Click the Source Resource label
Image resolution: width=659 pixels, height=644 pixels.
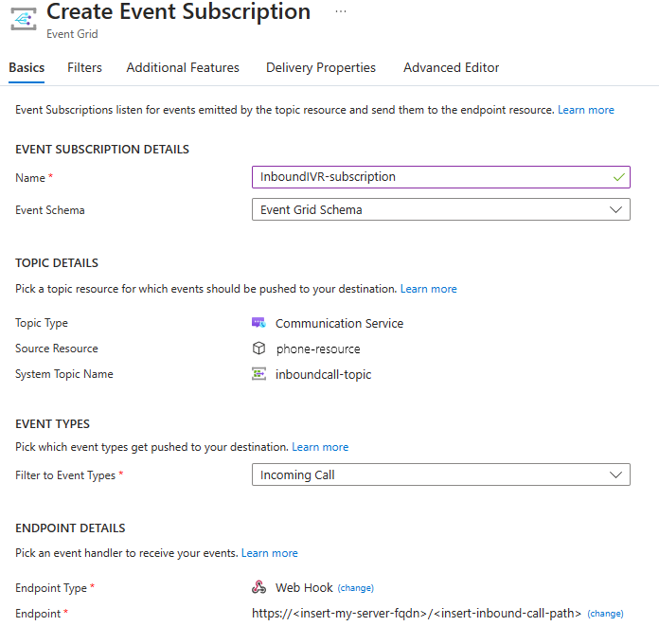(x=57, y=349)
